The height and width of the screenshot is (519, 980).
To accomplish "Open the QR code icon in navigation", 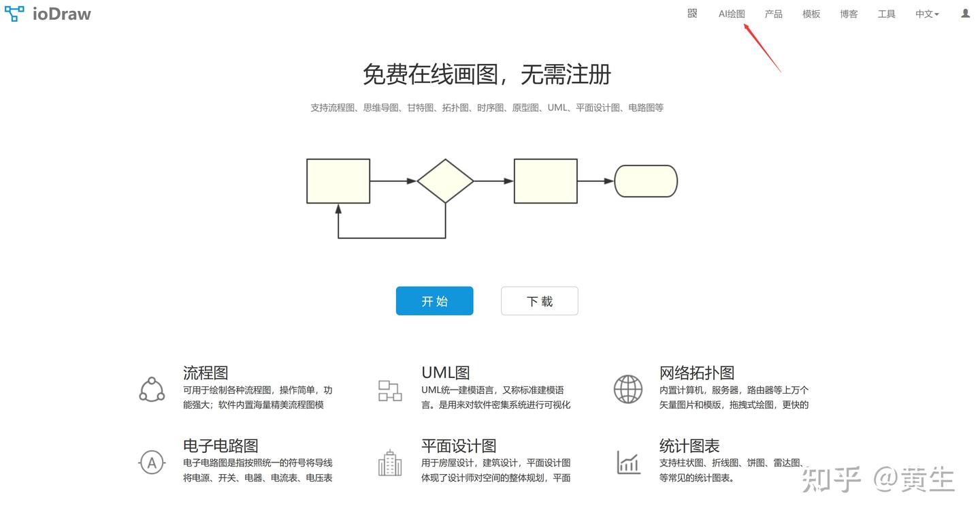I will (x=691, y=14).
